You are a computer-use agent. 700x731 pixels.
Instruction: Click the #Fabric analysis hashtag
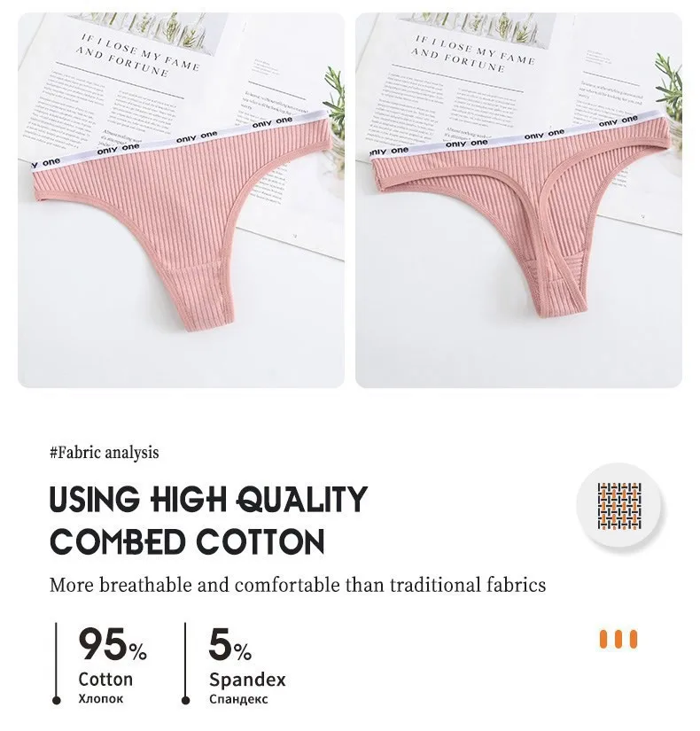click(x=104, y=452)
